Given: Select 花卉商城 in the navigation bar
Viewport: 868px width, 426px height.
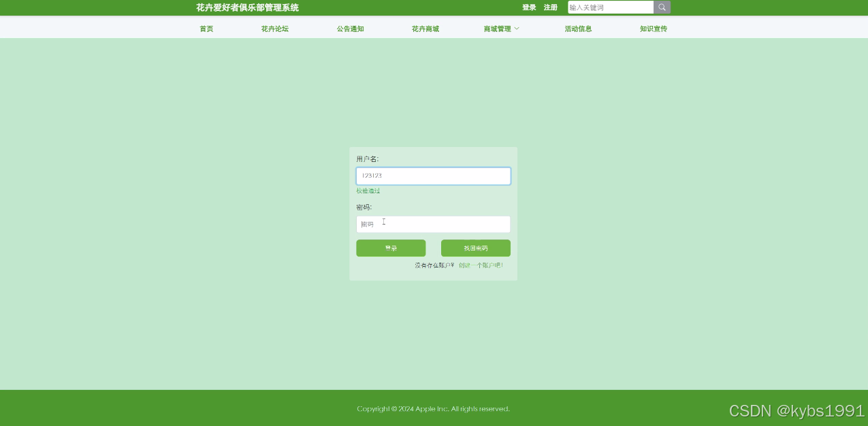Looking at the screenshot, I should pyautogui.click(x=425, y=29).
